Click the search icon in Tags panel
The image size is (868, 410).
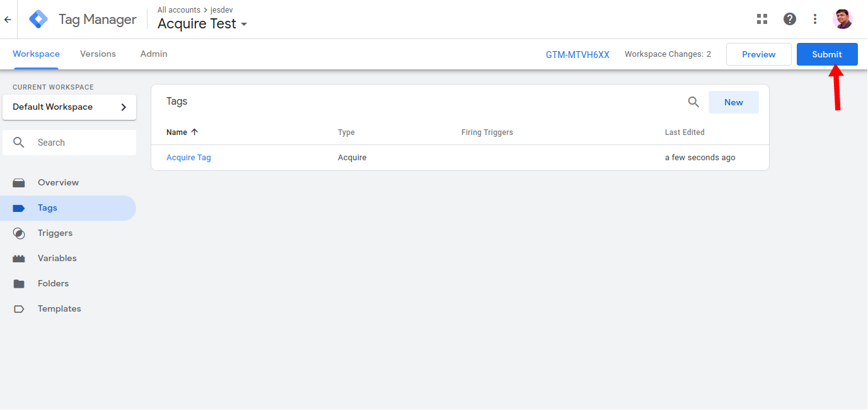tap(693, 102)
